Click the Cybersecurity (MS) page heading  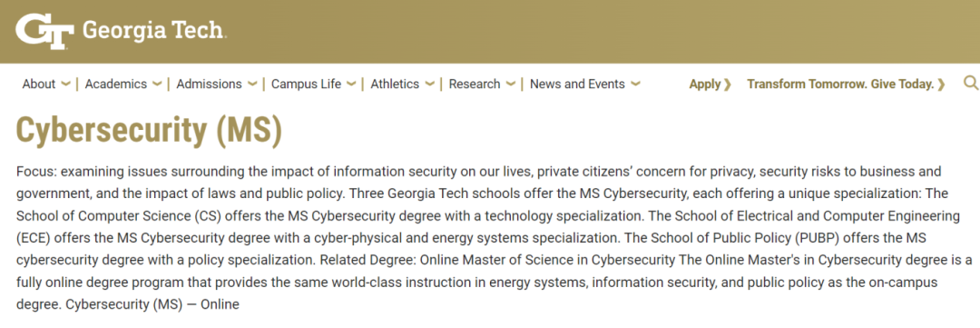point(149,130)
